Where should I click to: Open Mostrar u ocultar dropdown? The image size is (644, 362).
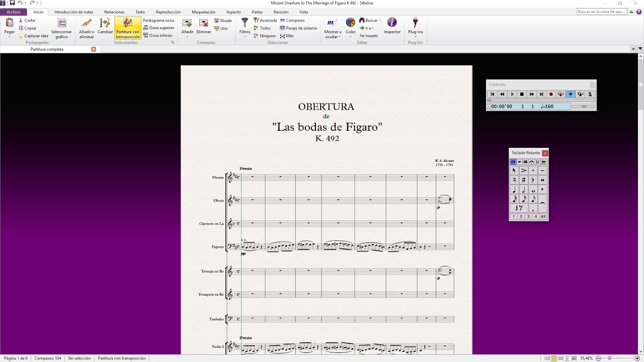tap(333, 28)
